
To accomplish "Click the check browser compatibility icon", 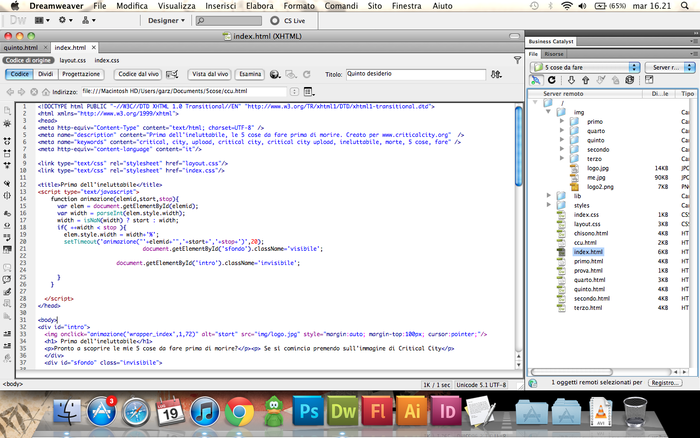I will pos(172,74).
